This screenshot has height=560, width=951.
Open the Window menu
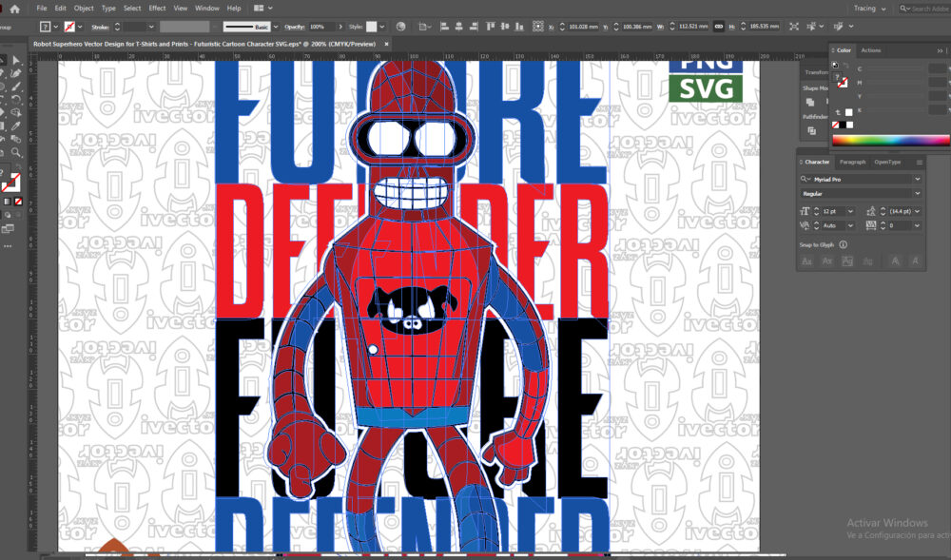click(206, 9)
